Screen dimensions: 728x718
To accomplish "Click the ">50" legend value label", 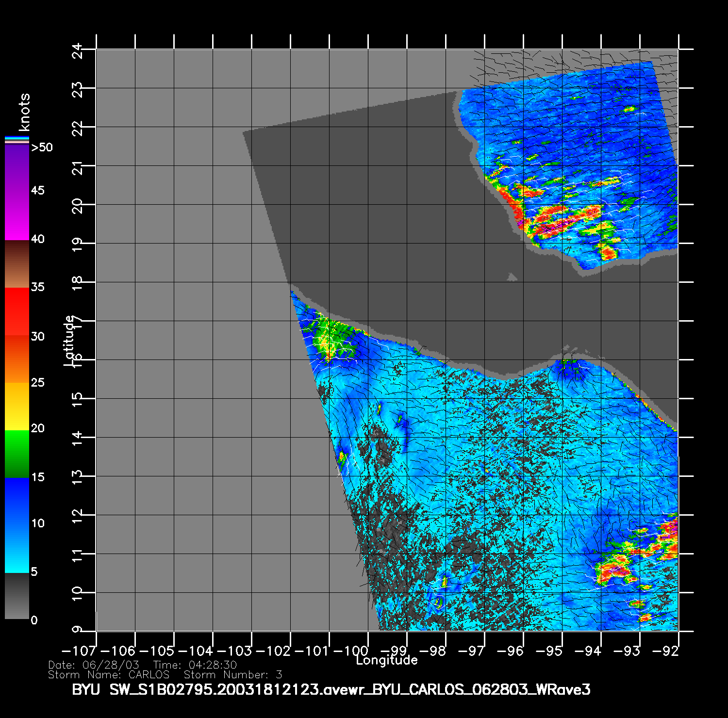I will coord(42,147).
